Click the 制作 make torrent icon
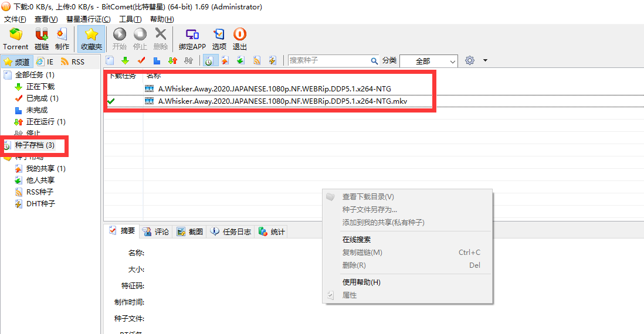 point(62,39)
